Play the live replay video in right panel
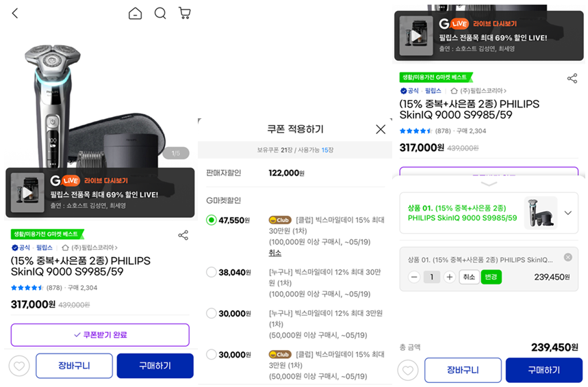This screenshot has height=387, width=588. [416, 36]
